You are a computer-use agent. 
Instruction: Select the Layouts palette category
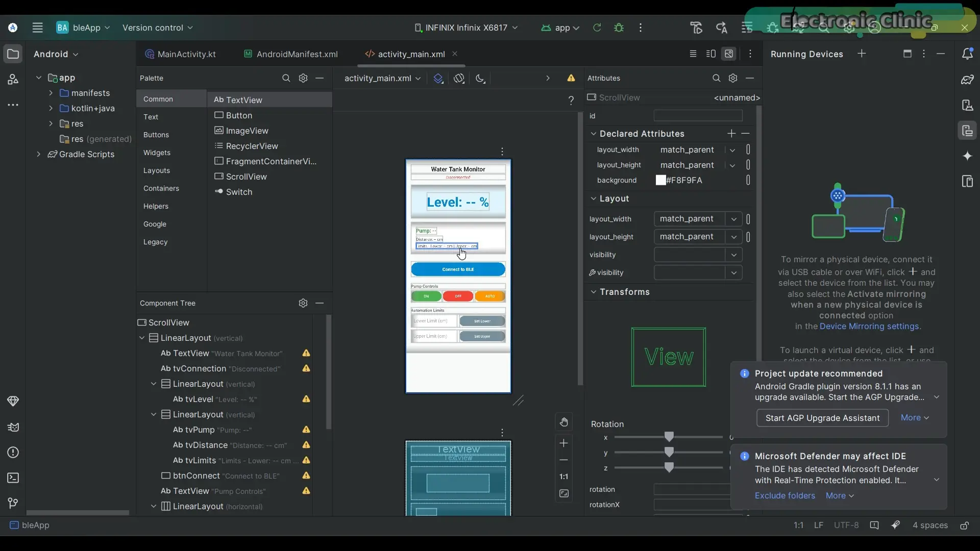coord(157,170)
